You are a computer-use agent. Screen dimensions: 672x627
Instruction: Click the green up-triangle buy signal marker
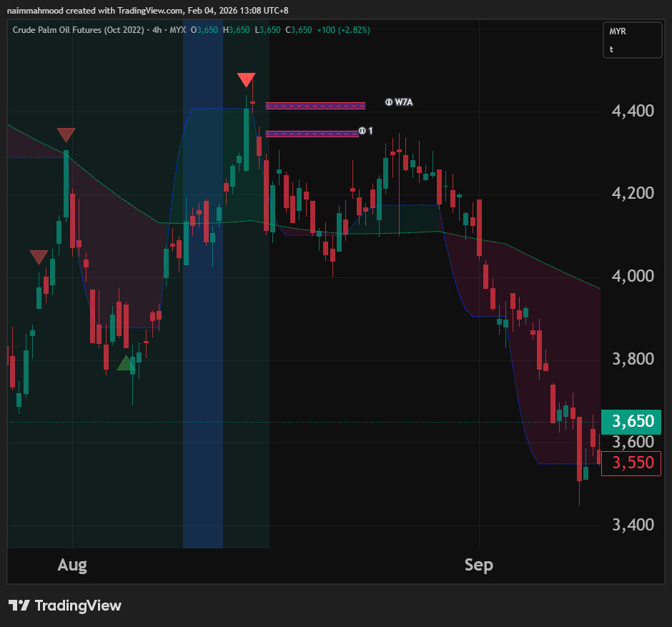click(126, 363)
